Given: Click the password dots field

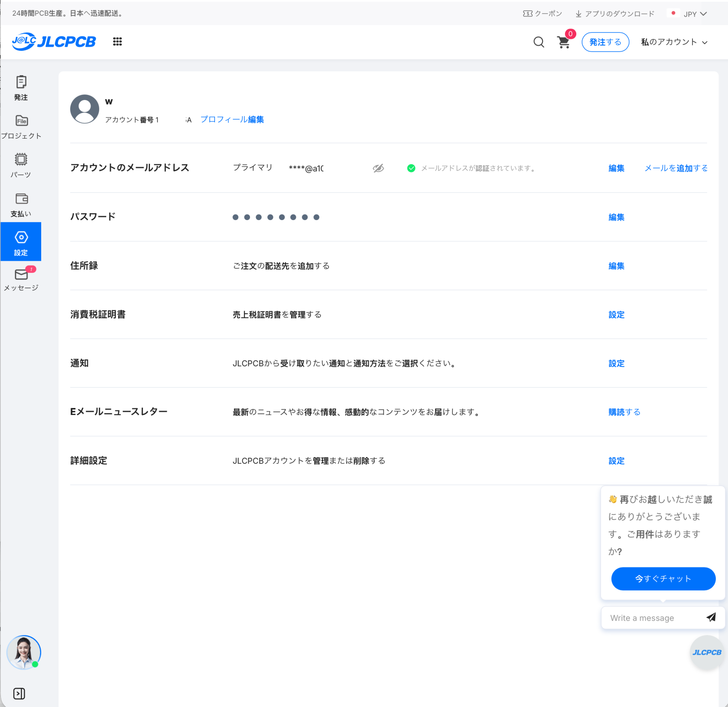Looking at the screenshot, I should (276, 217).
